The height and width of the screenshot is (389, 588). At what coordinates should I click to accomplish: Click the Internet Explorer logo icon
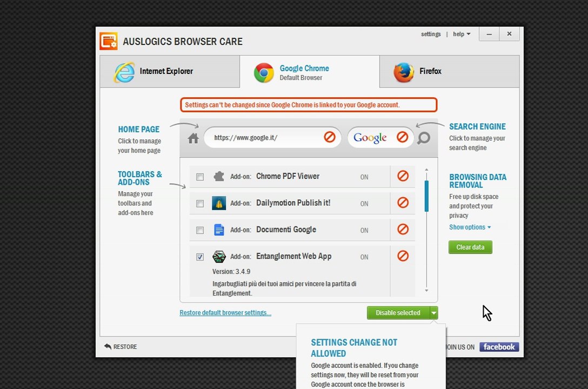point(124,72)
